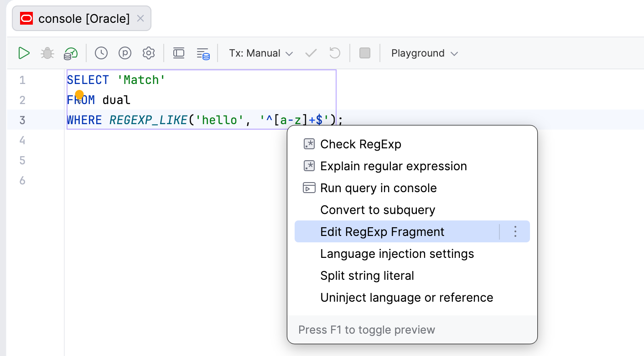Click line number 1 in the gutter

point(22,80)
